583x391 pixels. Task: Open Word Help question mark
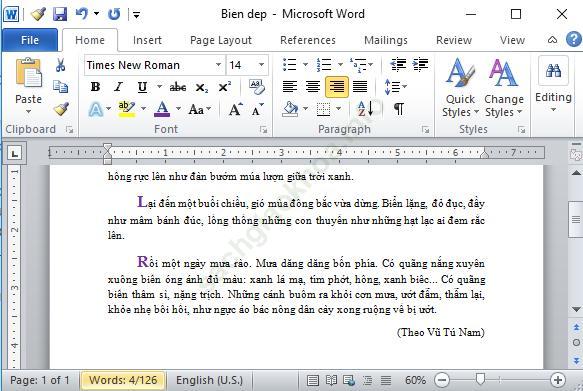coord(574,39)
